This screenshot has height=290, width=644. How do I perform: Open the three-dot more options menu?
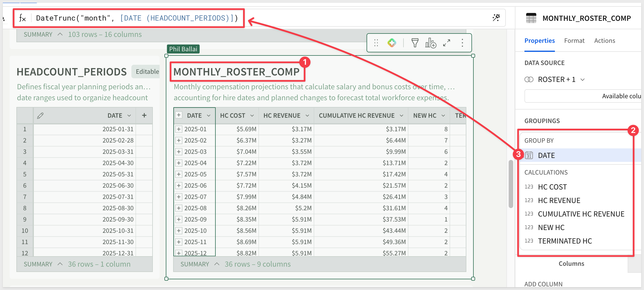click(462, 43)
